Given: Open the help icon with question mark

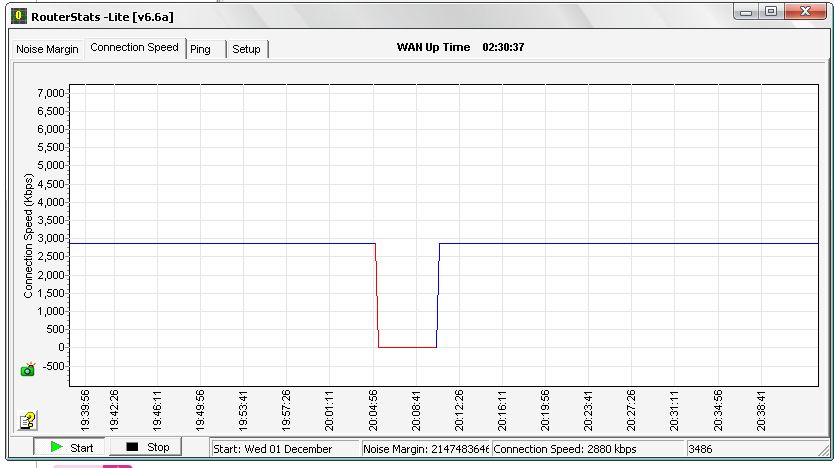Looking at the screenshot, I should point(28,421).
